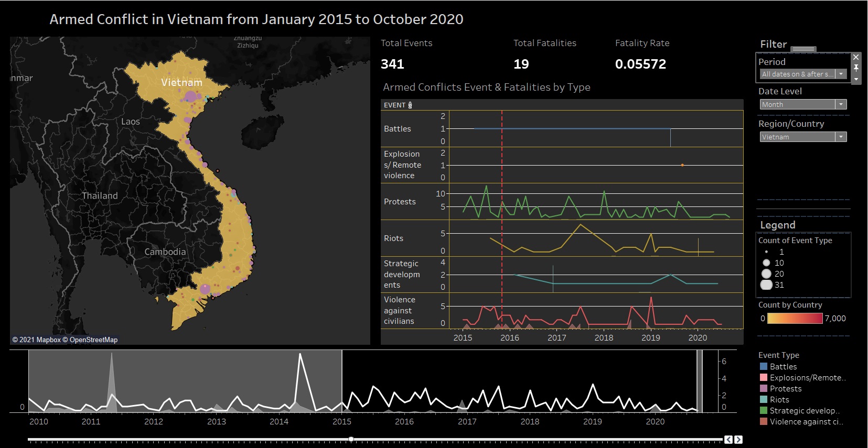Click the EVENT column sort icon
The height and width of the screenshot is (448, 868).
(x=410, y=105)
